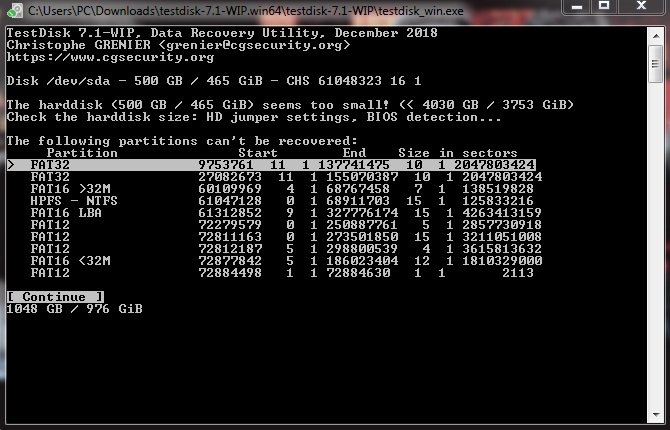Viewport: 670px width, 430px height.
Task: Select the FAT16 <32M partition row
Action: pos(286,261)
